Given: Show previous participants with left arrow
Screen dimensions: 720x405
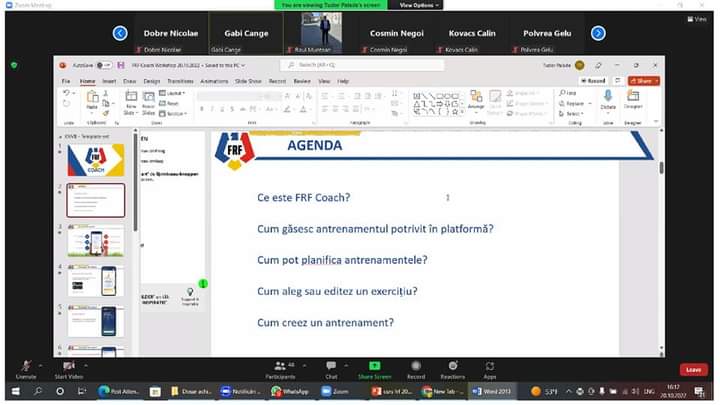Looking at the screenshot, I should coord(120,34).
